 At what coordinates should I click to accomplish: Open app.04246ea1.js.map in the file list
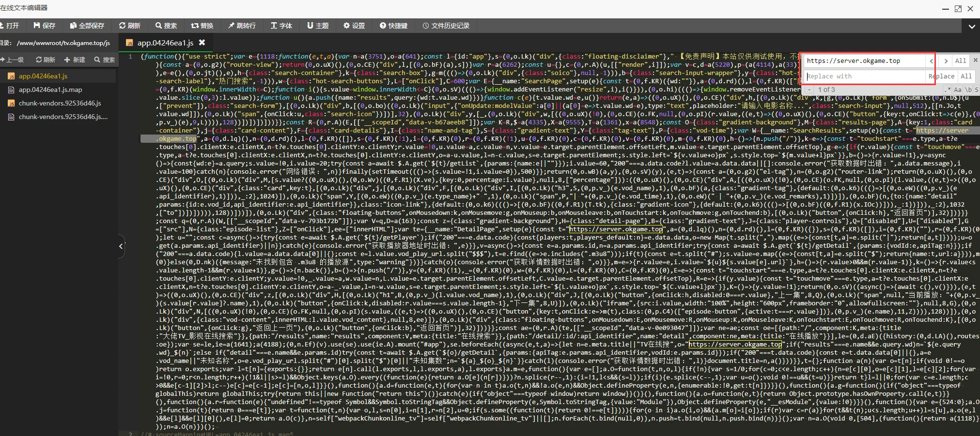click(50, 90)
